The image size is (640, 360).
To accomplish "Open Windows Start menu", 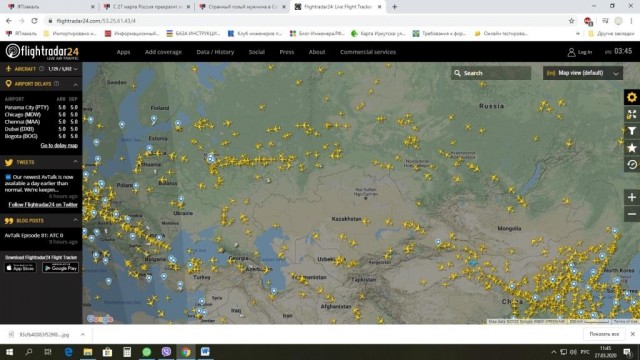I will pos(9,352).
